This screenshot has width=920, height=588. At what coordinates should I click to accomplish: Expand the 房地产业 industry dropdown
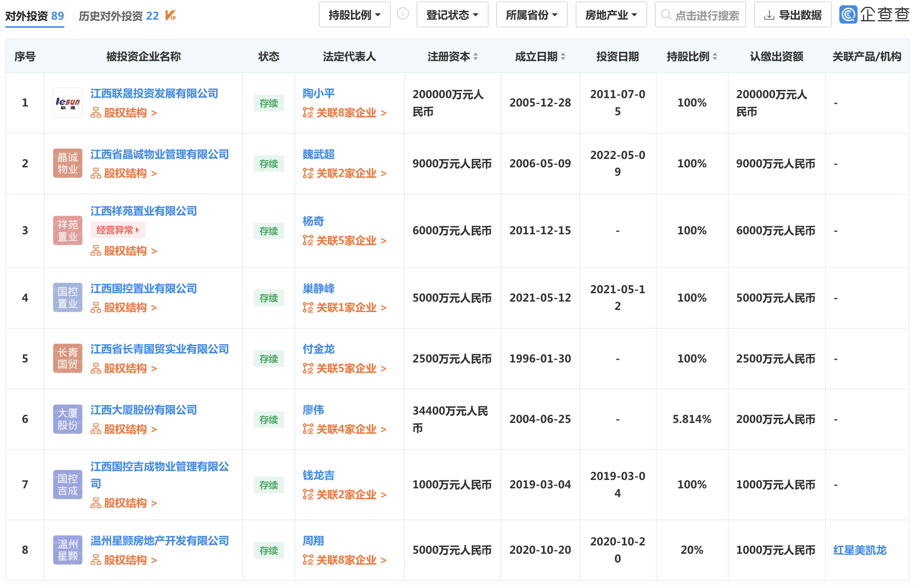[x=611, y=15]
